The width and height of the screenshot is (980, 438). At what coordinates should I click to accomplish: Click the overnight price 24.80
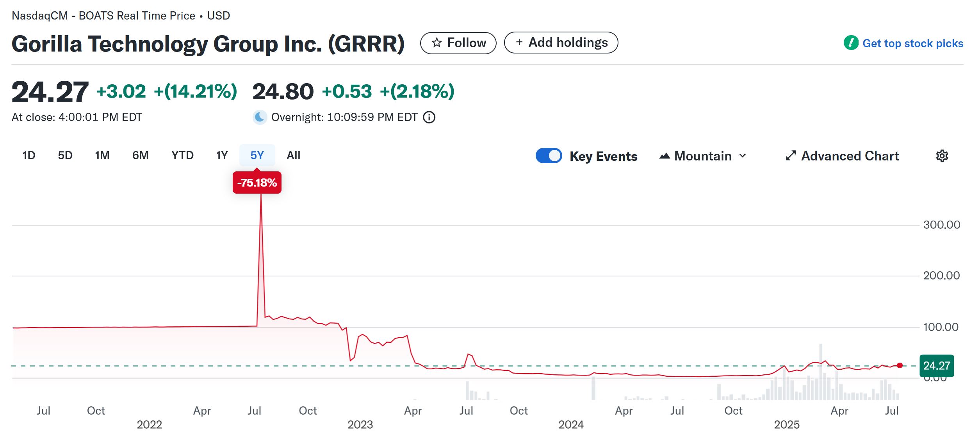(283, 92)
